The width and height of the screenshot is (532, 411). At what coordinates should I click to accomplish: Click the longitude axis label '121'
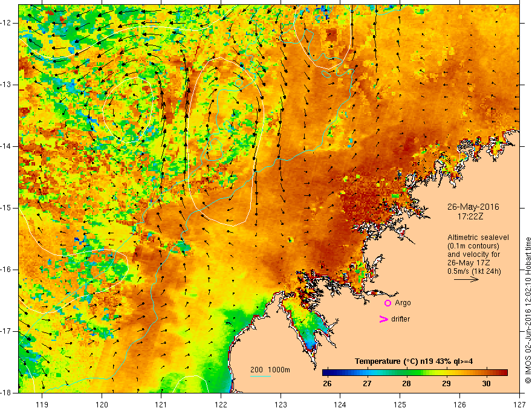[161, 404]
